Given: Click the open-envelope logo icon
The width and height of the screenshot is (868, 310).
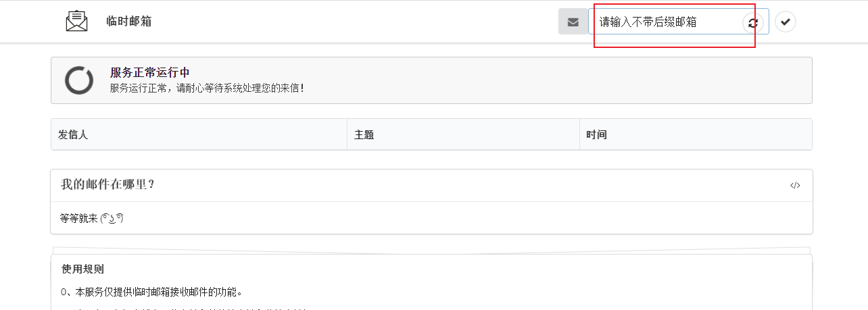Looking at the screenshot, I should 76,21.
